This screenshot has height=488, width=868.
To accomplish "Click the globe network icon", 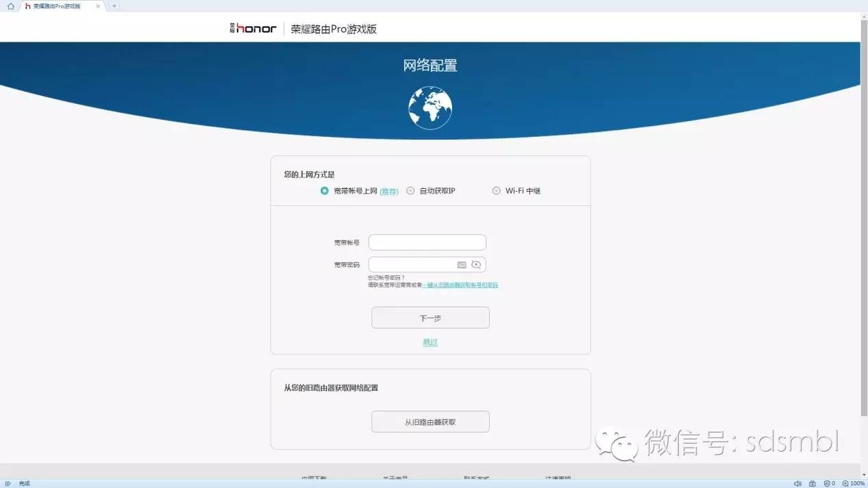I will click(430, 107).
